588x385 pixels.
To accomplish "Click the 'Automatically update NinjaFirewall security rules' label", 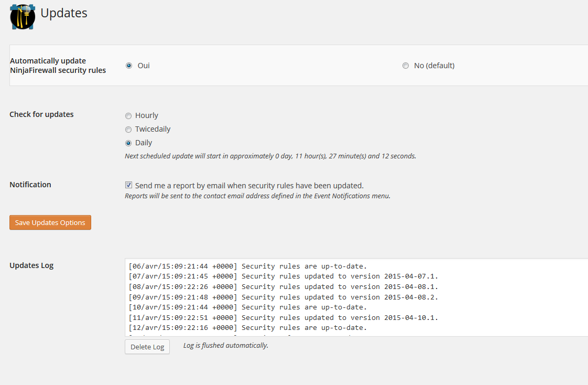I will coord(58,66).
